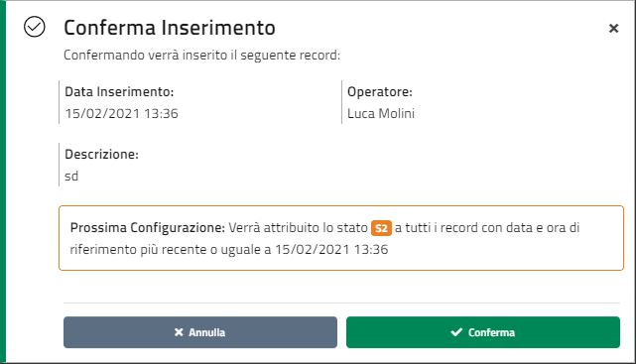Close the dialog using the X icon
This screenshot has height=364, width=636.
tap(614, 28)
